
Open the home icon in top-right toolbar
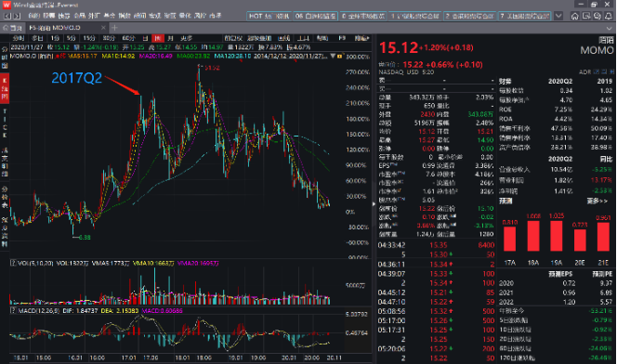(x=575, y=16)
